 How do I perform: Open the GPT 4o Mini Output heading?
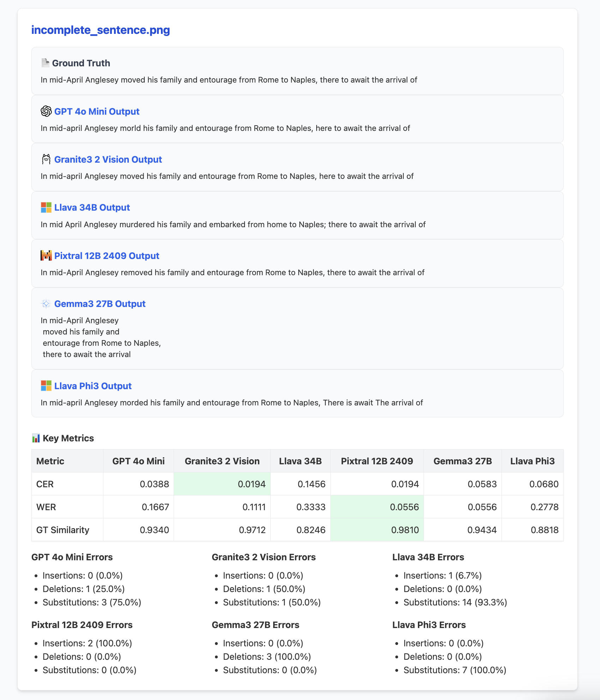point(97,111)
